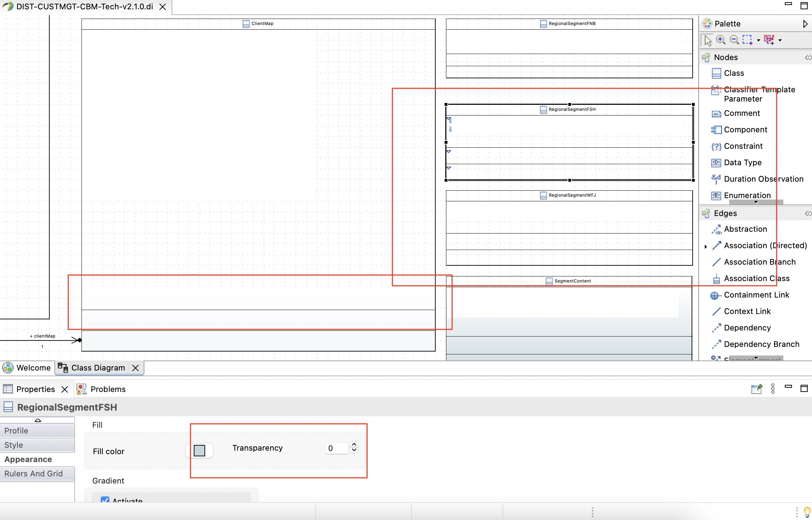Image resolution: width=812 pixels, height=520 pixels.
Task: Open the Style properties section
Action: click(37, 445)
